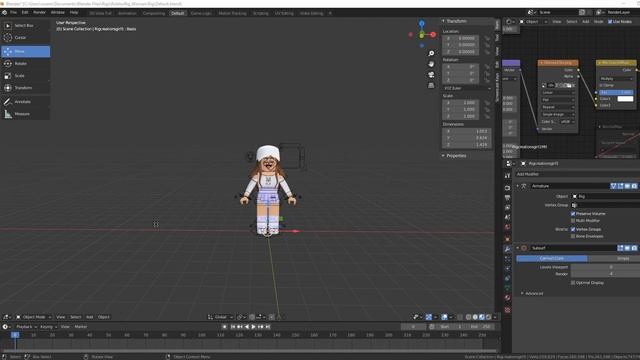
Task: Switch perspective/orthographic grid icon
Action: (x=431, y=85)
